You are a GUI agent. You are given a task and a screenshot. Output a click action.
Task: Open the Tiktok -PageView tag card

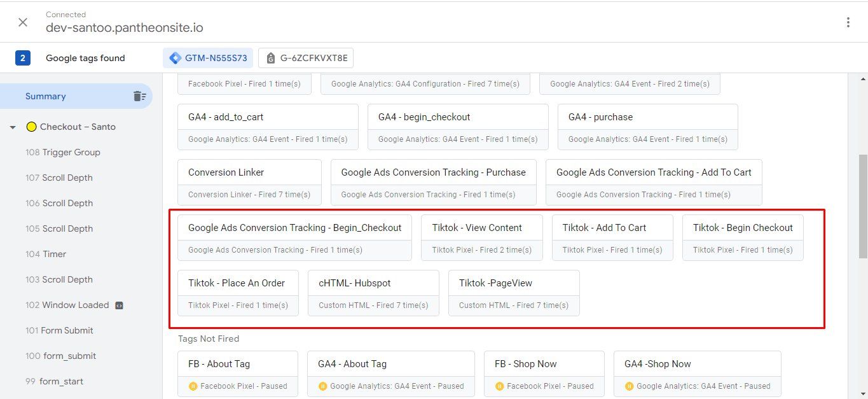(514, 293)
